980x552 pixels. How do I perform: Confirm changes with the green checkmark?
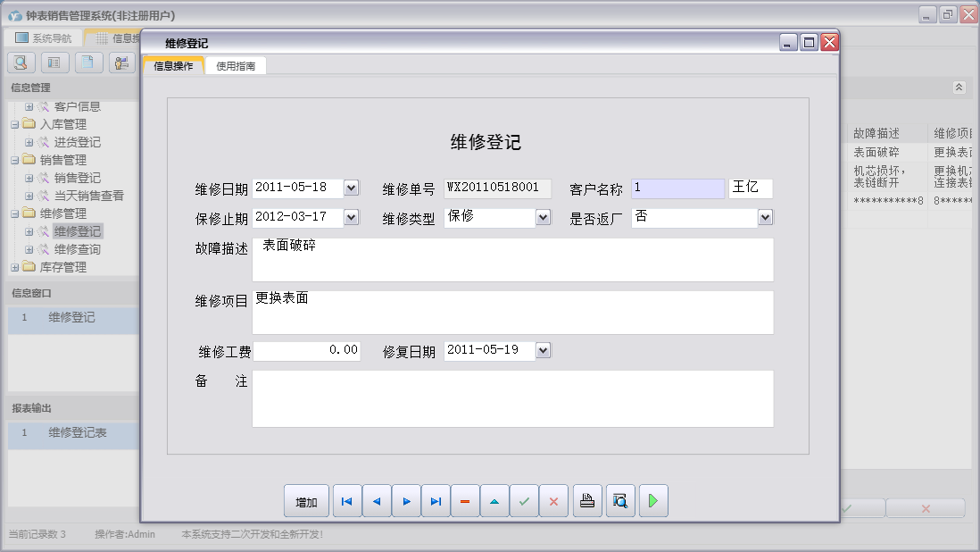tap(524, 501)
